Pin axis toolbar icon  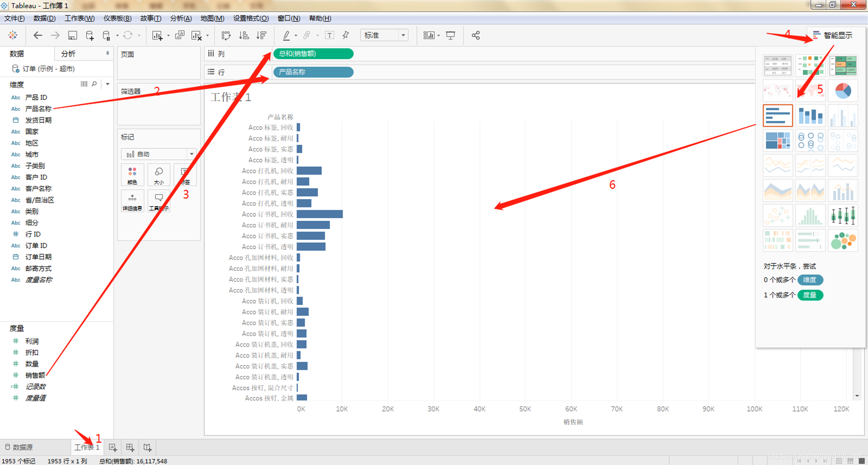point(346,35)
